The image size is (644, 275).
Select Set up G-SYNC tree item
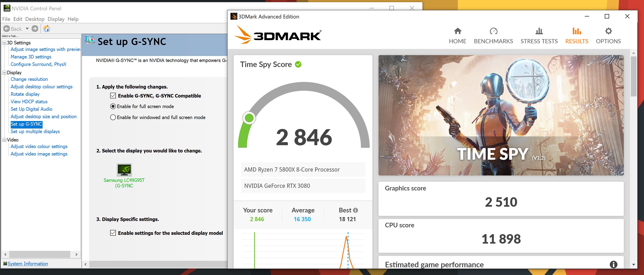click(x=26, y=124)
